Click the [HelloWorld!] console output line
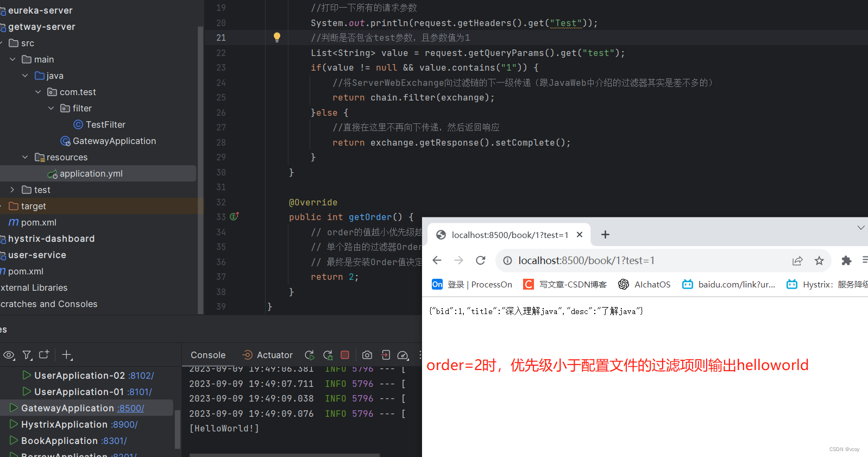The height and width of the screenshot is (457, 868). pyautogui.click(x=224, y=428)
